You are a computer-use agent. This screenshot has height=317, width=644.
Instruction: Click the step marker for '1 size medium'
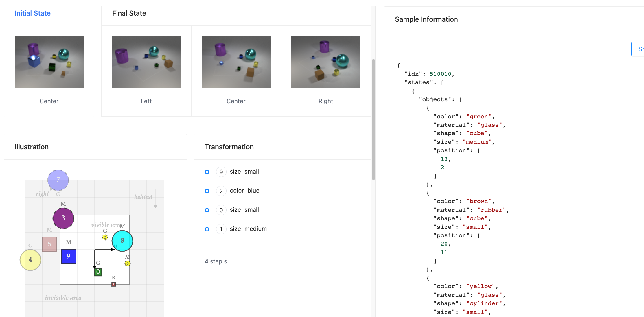207,229
